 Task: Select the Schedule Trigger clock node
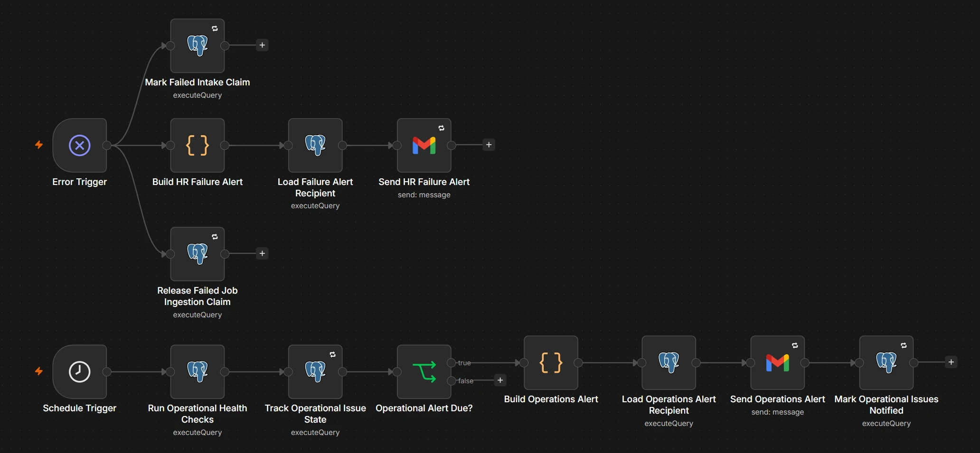pyautogui.click(x=80, y=372)
